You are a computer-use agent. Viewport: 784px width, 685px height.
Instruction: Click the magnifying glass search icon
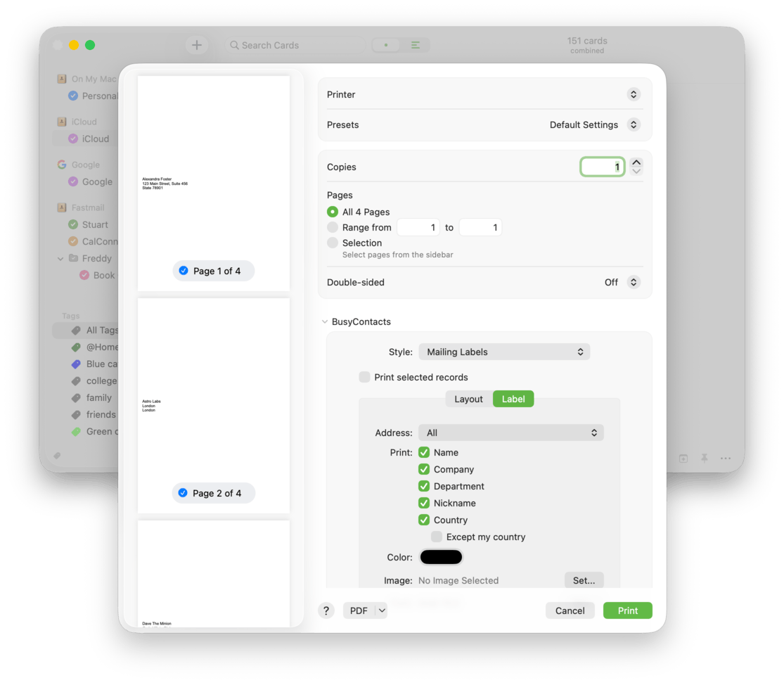click(x=235, y=45)
